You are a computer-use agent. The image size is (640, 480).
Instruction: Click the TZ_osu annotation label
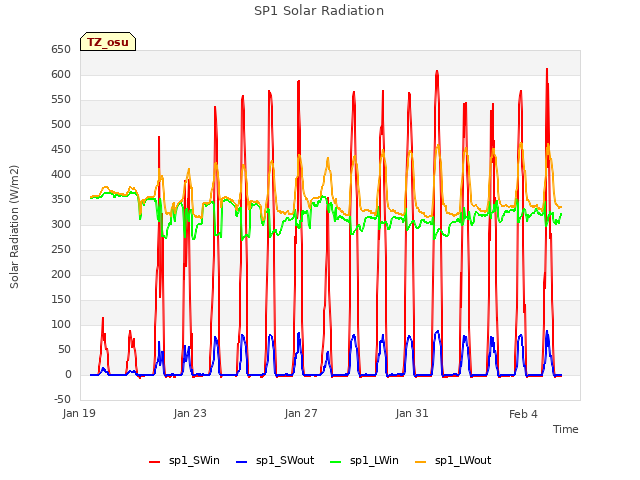click(x=108, y=42)
